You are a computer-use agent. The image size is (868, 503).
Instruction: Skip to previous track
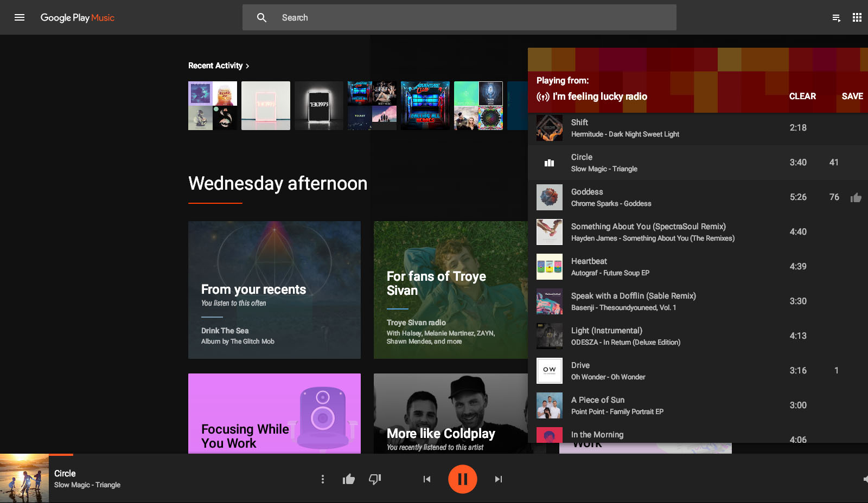coord(427,479)
